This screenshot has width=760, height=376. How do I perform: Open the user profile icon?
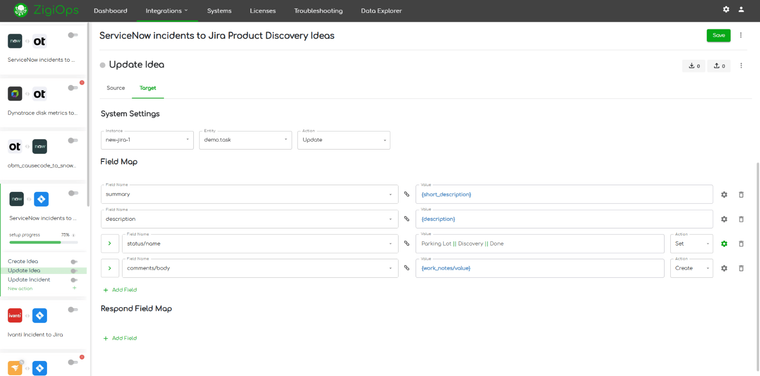click(741, 9)
